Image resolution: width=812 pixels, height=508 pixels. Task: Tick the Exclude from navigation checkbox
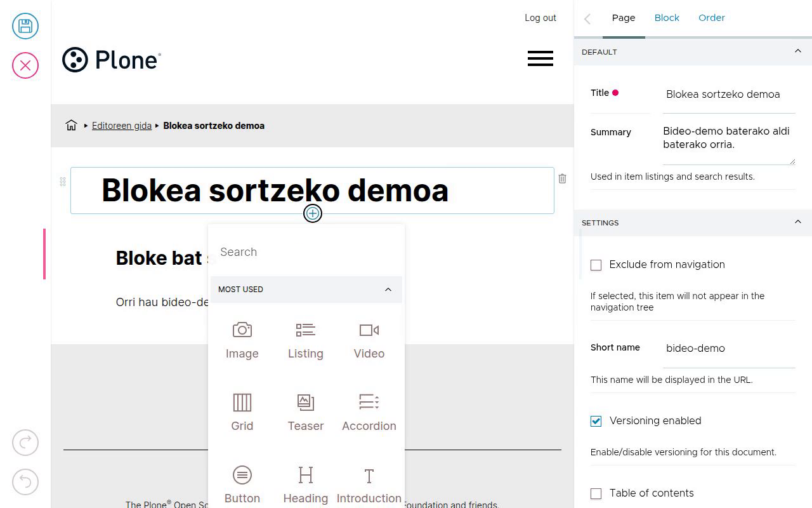[596, 265]
